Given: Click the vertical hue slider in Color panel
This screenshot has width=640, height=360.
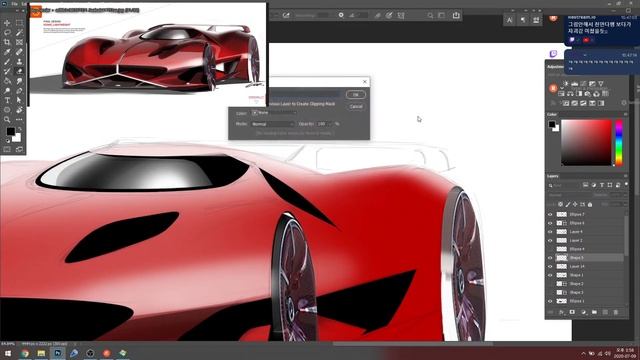Looking at the screenshot, I should pyautogui.click(x=619, y=142).
